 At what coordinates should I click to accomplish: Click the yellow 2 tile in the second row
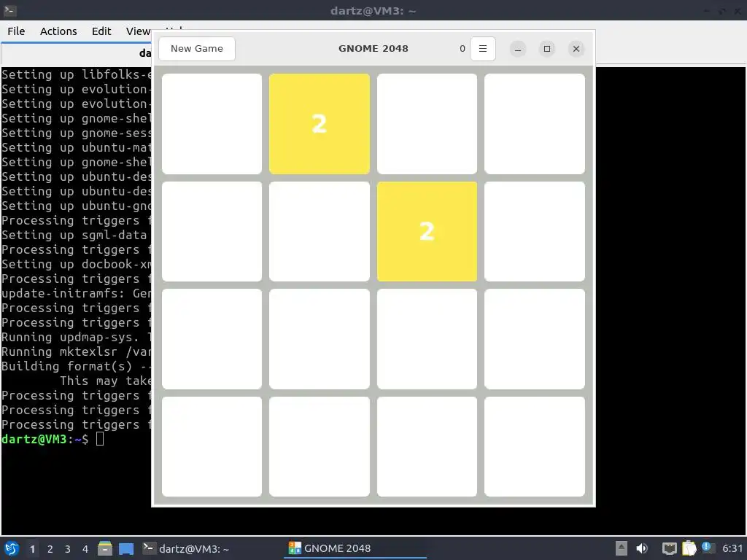click(x=427, y=231)
